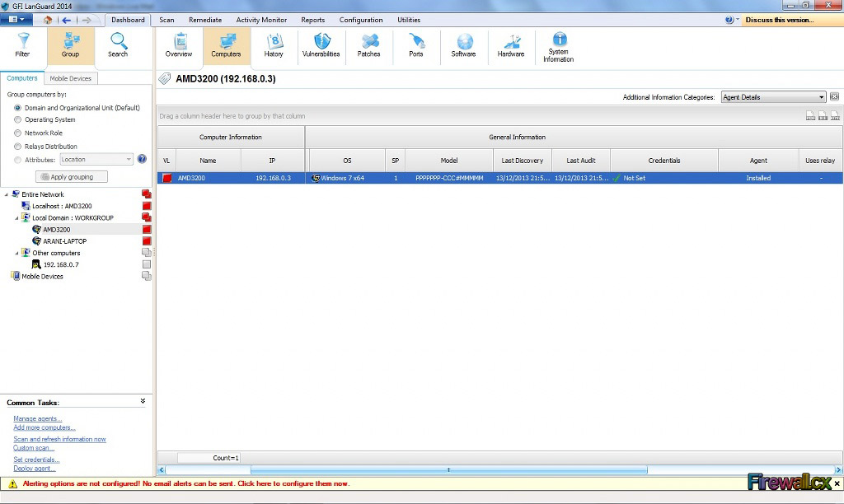Click the second export icon above the grid

point(823,115)
